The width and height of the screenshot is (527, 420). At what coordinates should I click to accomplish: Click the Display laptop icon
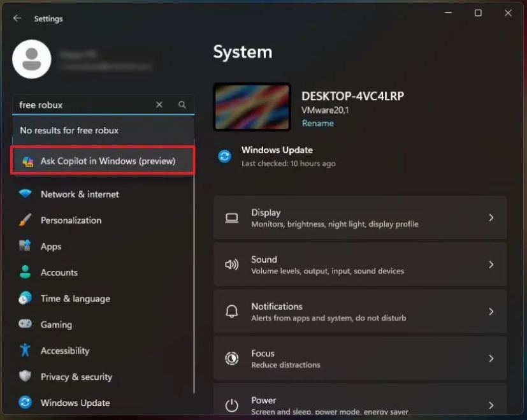(x=231, y=218)
